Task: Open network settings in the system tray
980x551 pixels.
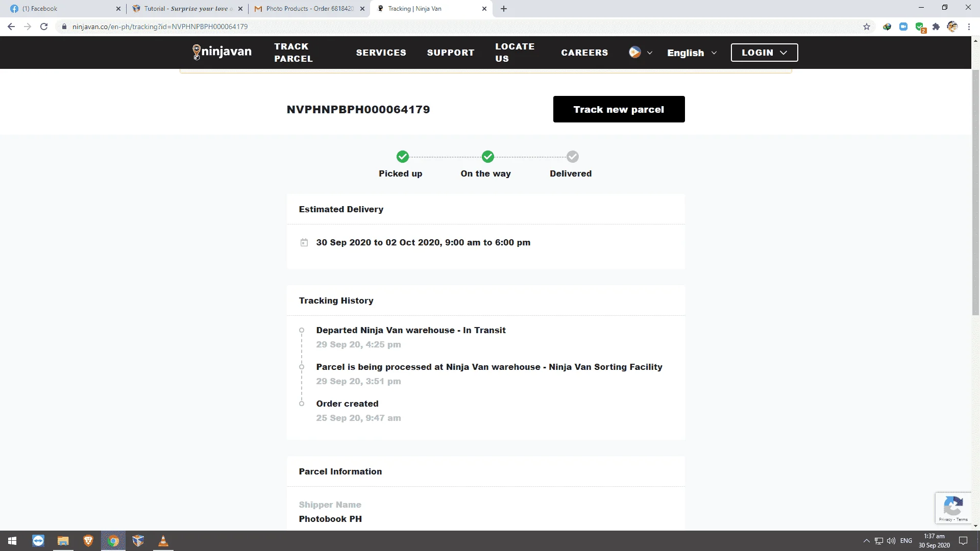Action: coord(879,541)
